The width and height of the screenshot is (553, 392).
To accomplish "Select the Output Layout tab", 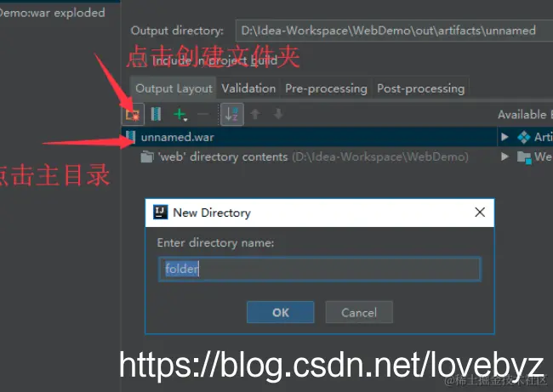I will click(174, 88).
